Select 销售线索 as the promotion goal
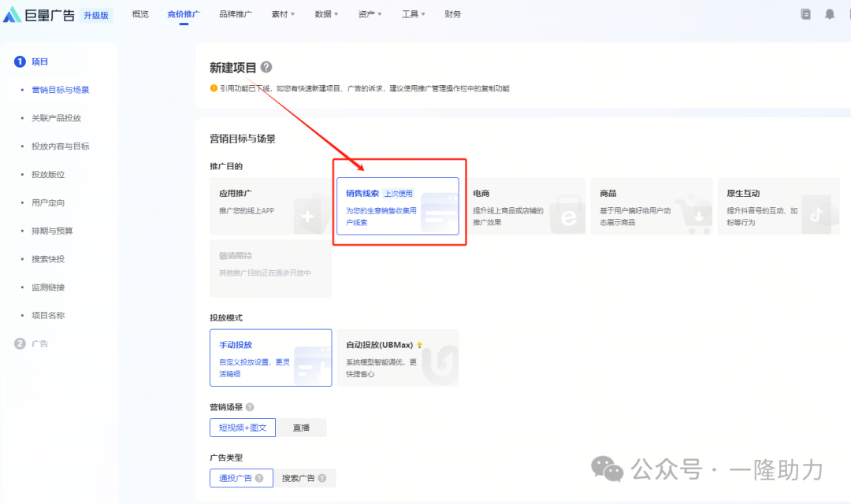 click(x=398, y=206)
